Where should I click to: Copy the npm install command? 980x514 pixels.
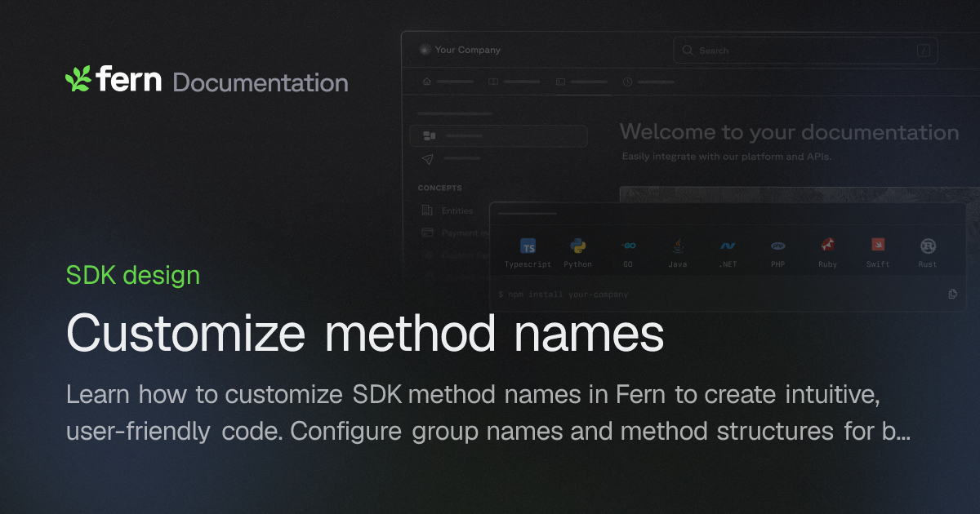click(x=953, y=294)
